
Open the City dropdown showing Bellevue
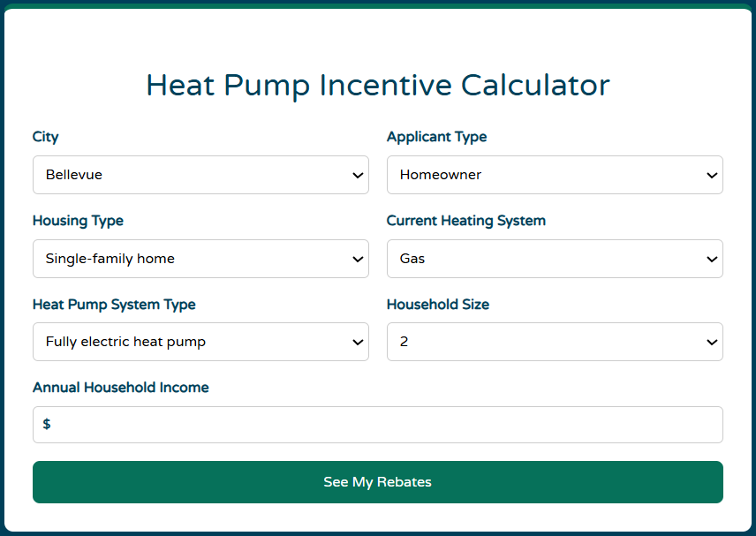(x=200, y=175)
